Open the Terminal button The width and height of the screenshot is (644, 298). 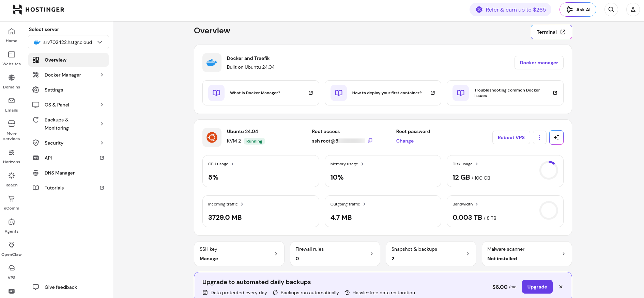[x=551, y=32]
